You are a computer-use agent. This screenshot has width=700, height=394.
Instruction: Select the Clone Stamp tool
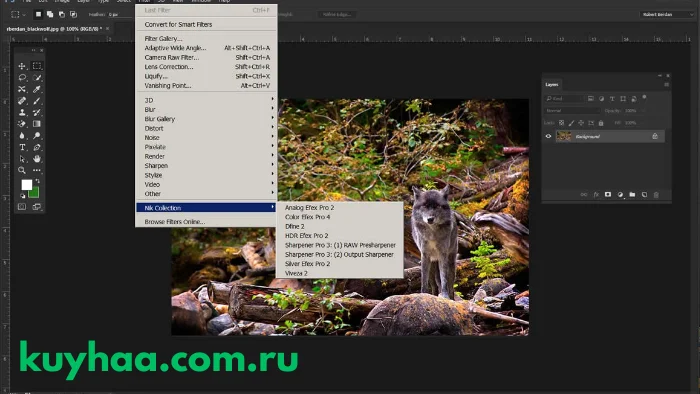point(22,112)
